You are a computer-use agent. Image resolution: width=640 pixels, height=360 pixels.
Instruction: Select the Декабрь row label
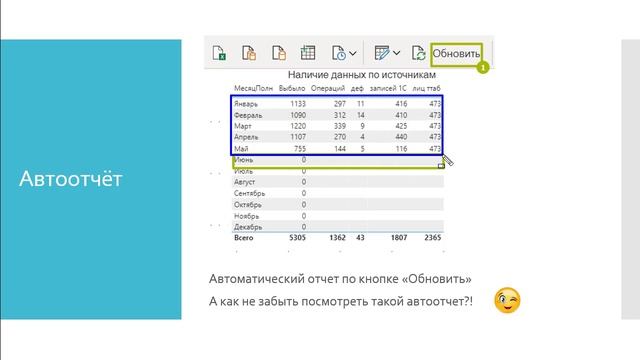click(248, 227)
